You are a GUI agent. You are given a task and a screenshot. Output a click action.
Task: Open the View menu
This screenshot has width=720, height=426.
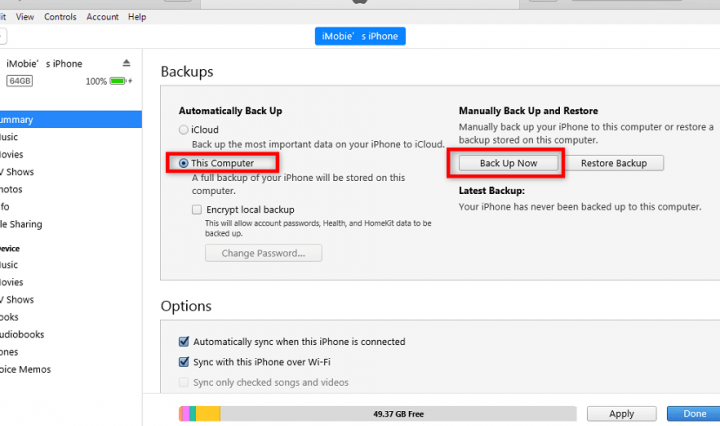click(25, 17)
